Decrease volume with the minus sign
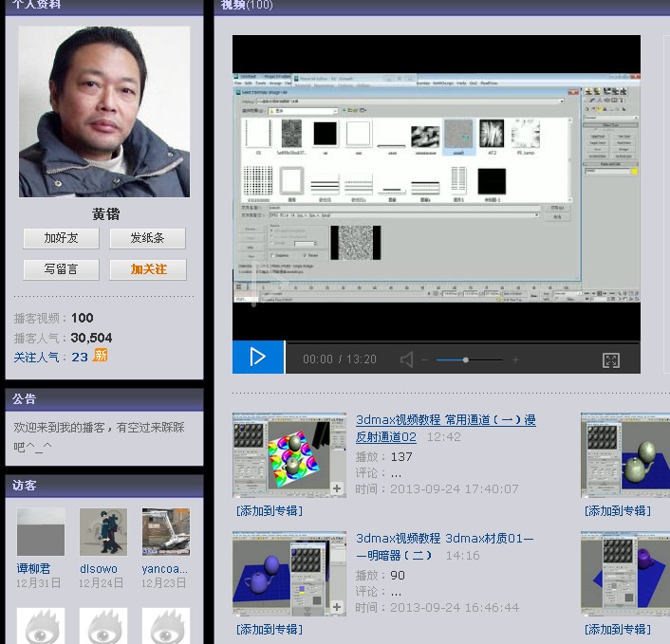Screen dimensions: 670x644 coord(425,360)
